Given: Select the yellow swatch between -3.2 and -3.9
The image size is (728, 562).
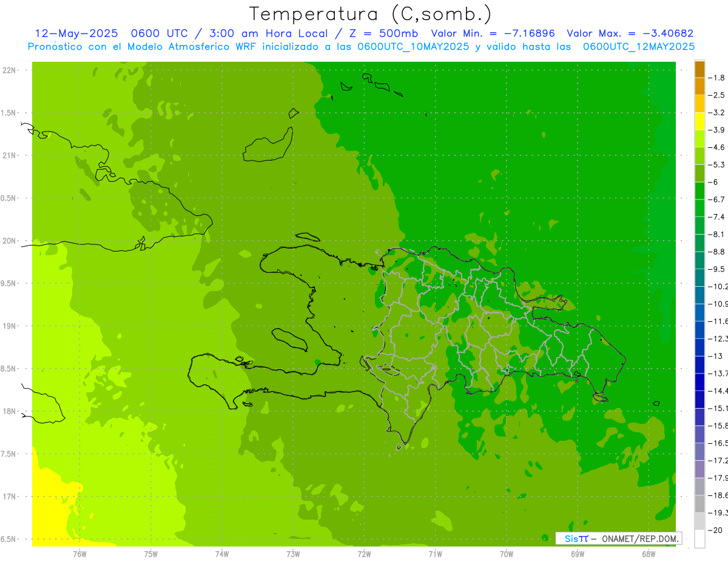Looking at the screenshot, I should 699,121.
